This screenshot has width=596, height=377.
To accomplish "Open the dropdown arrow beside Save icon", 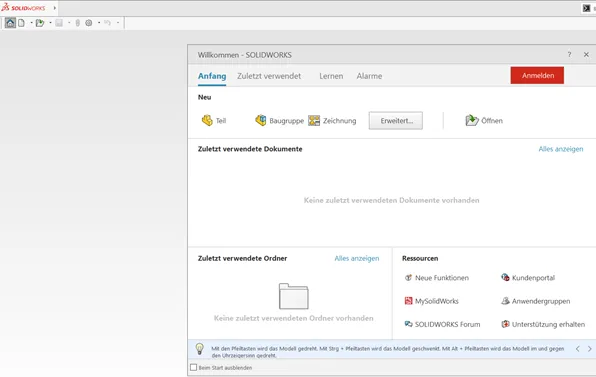I will [x=69, y=23].
